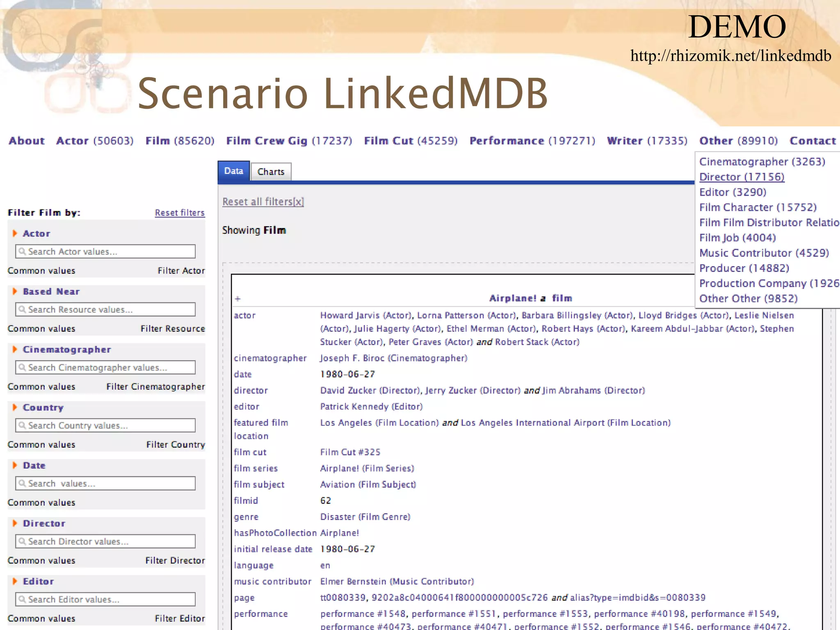Screen dimensions: 840x630
Task: Click the Filter Country button
Action: 176,445
